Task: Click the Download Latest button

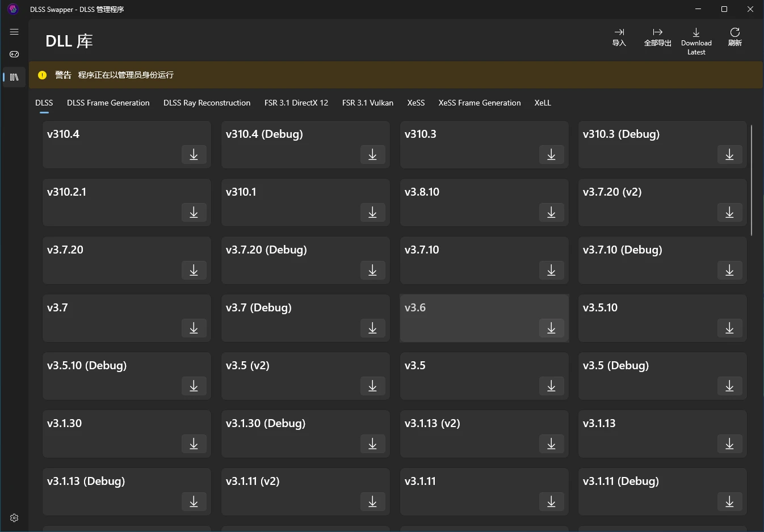Action: pos(696,41)
